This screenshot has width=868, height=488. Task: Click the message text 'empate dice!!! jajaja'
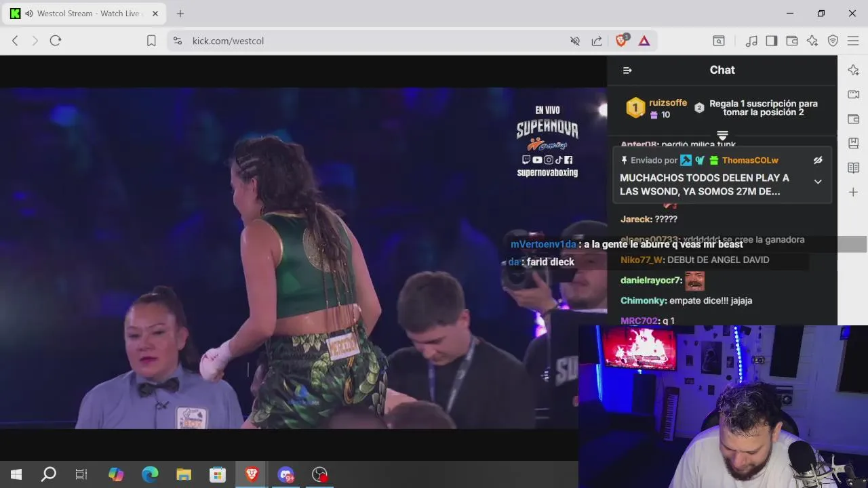coord(711,300)
